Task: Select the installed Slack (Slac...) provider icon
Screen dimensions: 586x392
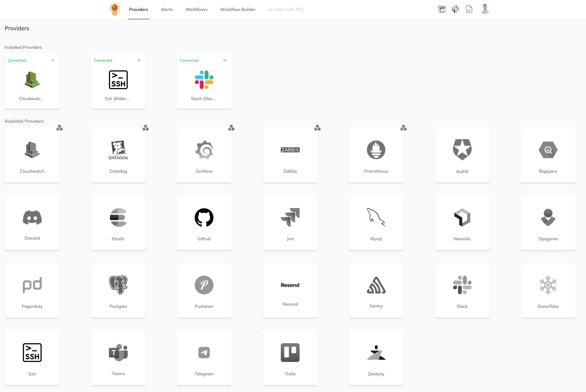Action: tap(204, 80)
